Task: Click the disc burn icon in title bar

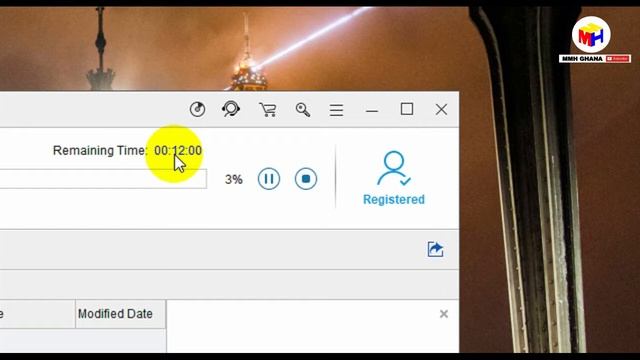Action: [x=198, y=109]
